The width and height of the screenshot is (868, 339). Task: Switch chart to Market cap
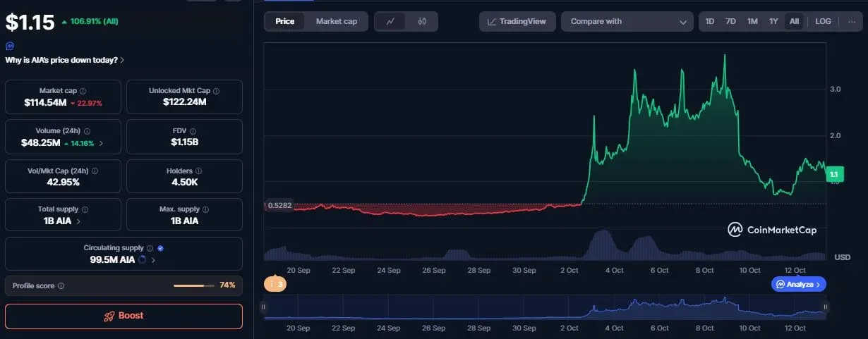(336, 21)
